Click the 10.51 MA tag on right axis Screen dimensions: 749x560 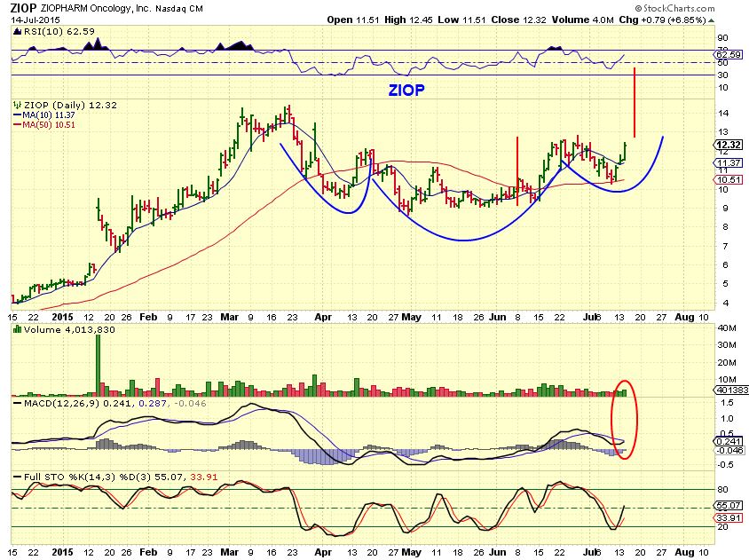point(729,180)
